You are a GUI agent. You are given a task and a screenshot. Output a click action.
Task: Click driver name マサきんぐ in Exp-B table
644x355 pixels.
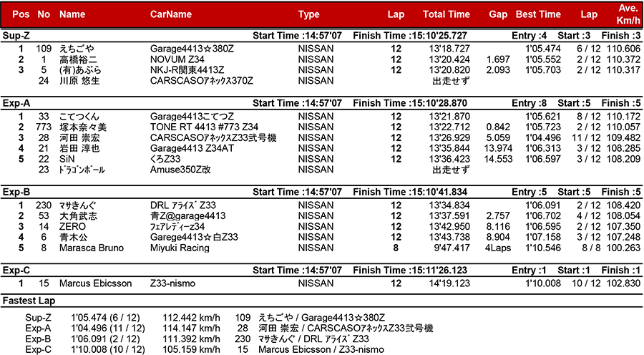point(78,205)
